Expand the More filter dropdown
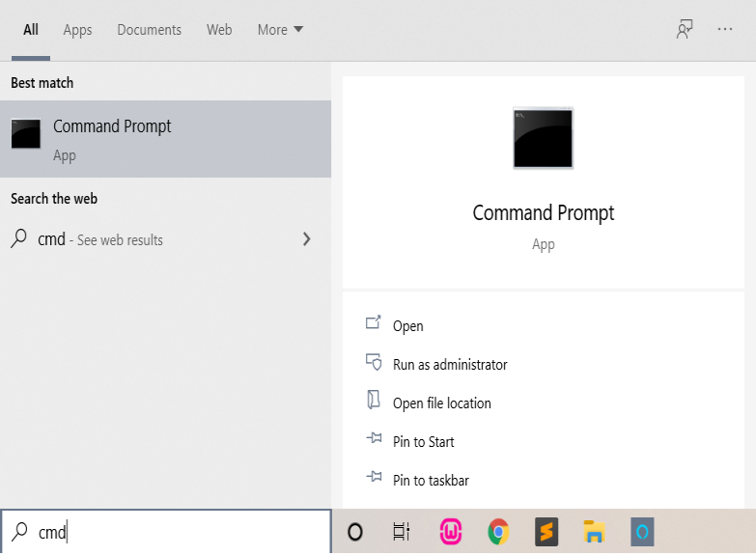Viewport: 756px width, 556px height. click(280, 30)
